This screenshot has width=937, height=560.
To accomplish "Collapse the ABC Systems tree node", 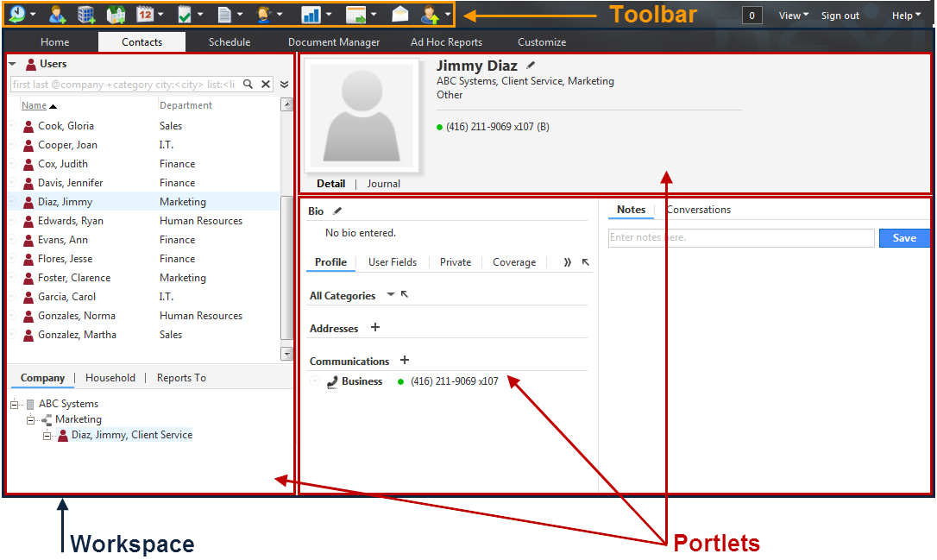I will pyautogui.click(x=15, y=405).
